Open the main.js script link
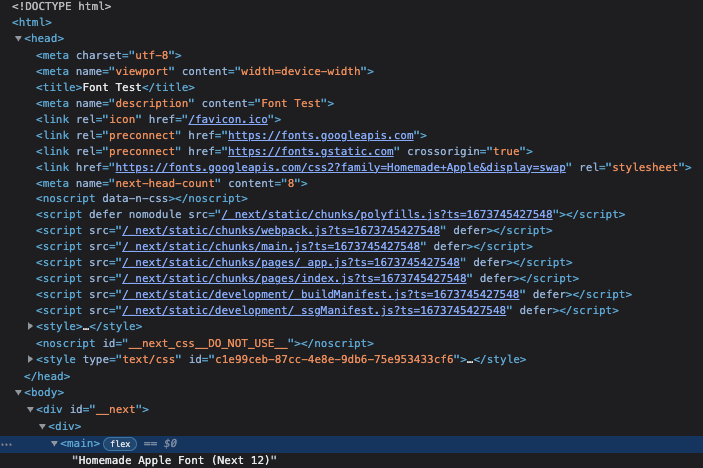 pyautogui.click(x=271, y=247)
